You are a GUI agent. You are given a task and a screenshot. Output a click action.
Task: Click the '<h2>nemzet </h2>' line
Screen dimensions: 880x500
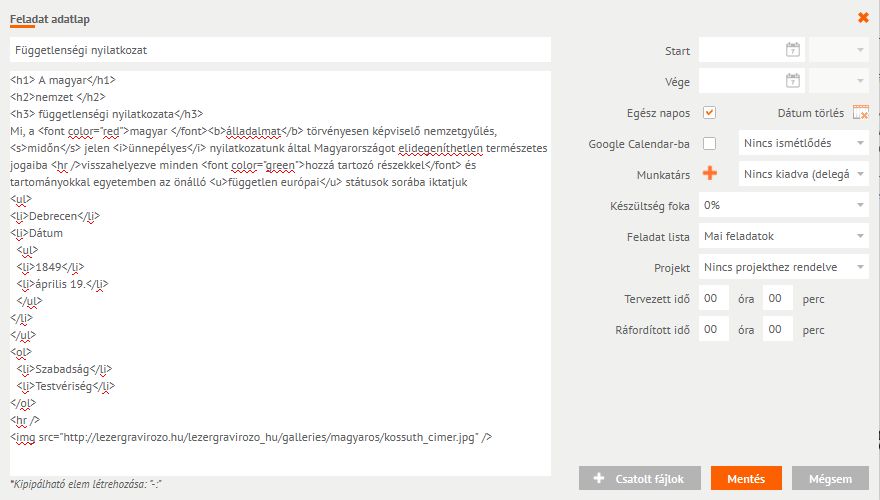pyautogui.click(x=58, y=97)
